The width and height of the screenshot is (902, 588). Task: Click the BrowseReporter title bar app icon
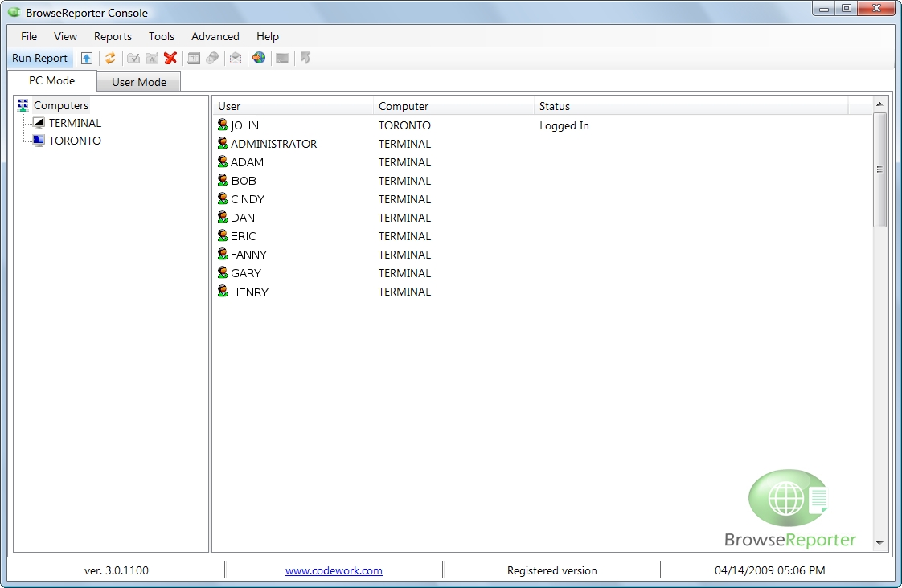(14, 12)
